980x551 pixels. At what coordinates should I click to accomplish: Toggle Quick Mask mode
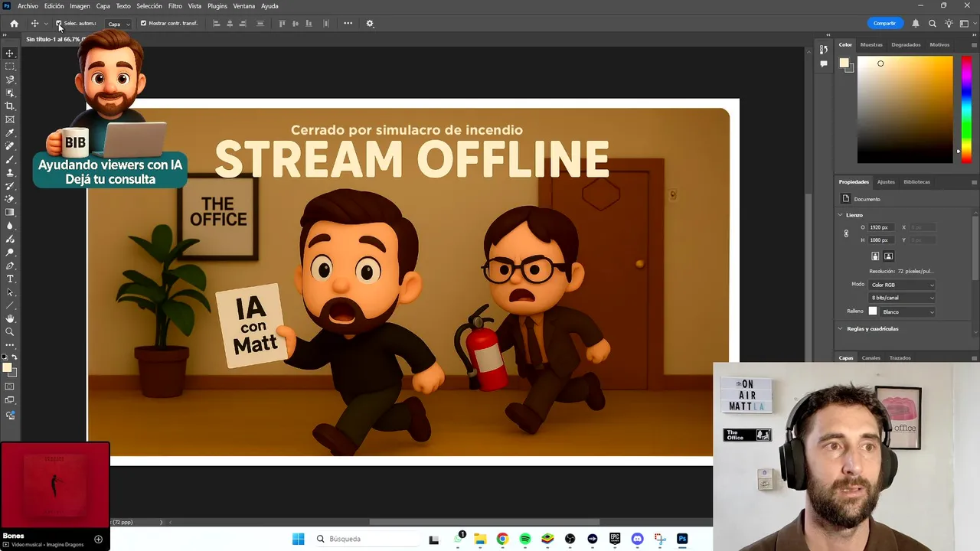10,386
